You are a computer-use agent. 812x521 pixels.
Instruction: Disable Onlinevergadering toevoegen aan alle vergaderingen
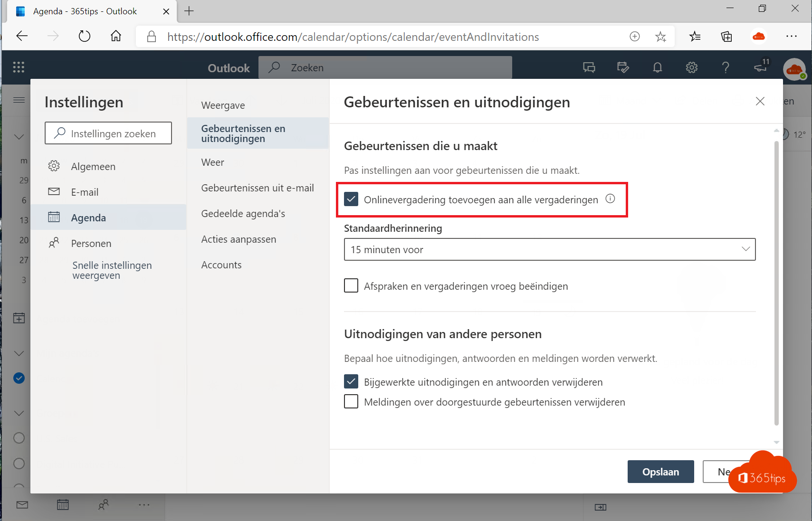351,199
